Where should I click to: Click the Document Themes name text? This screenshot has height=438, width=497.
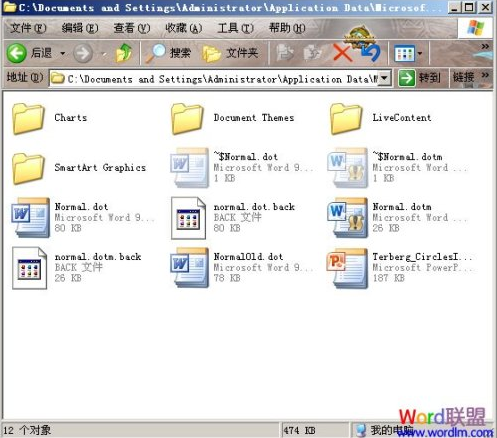[x=254, y=118]
